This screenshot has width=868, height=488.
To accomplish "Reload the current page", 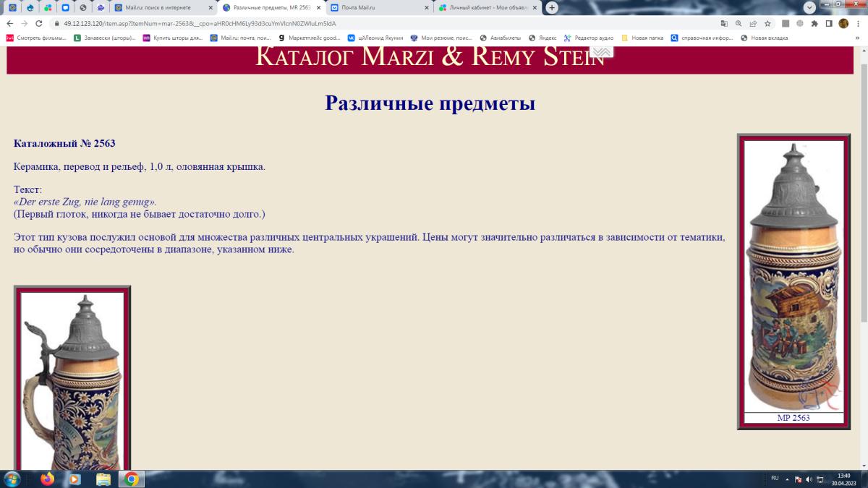I will pos(39,23).
